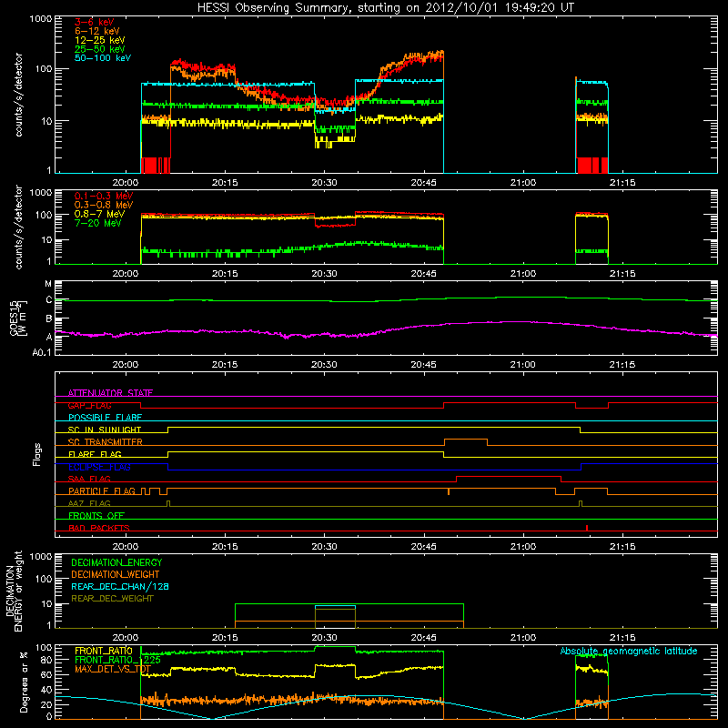Click the raised SAA_FLAG segment

(509, 476)
